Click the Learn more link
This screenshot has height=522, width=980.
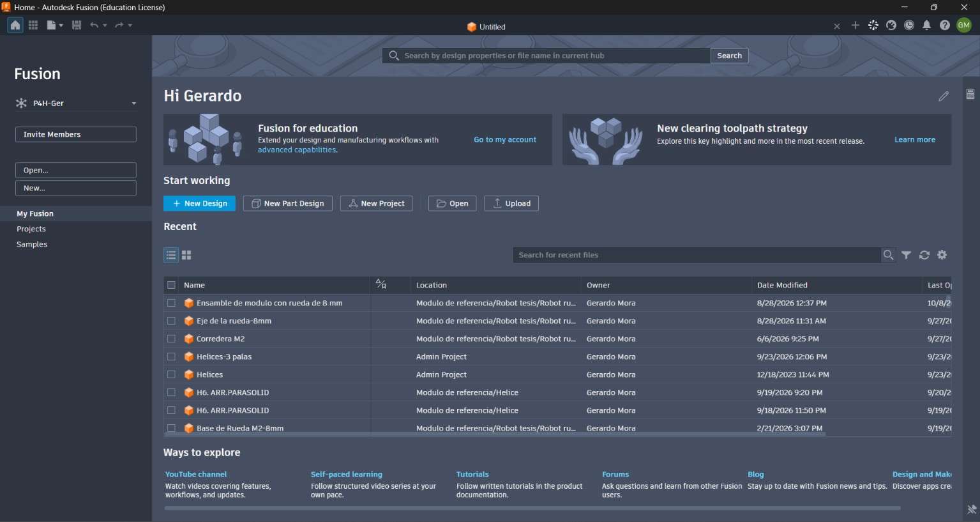[x=915, y=139]
